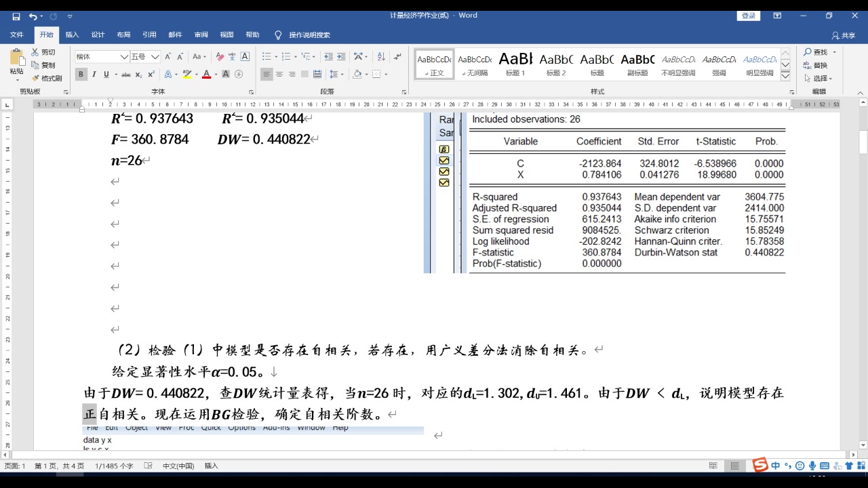This screenshot has width=868, height=488.
Task: Cut the selected text using 剪切
Action: [x=43, y=52]
